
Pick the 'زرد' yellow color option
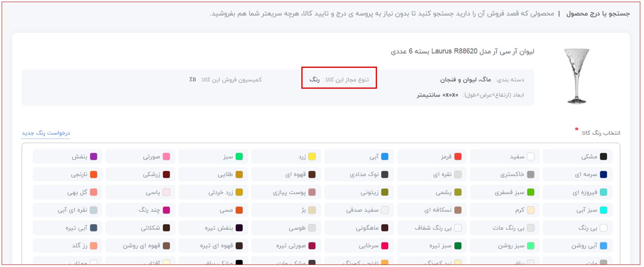click(286, 157)
